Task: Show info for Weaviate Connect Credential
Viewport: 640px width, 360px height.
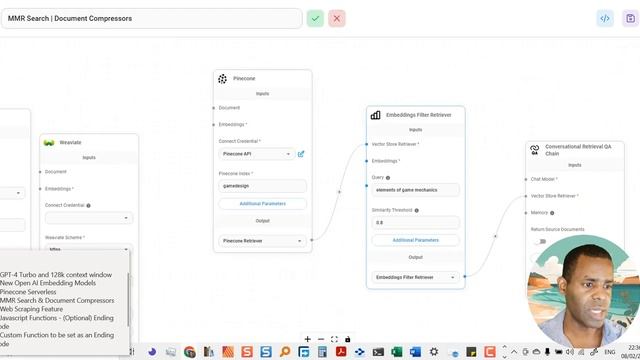Action: tap(88, 205)
